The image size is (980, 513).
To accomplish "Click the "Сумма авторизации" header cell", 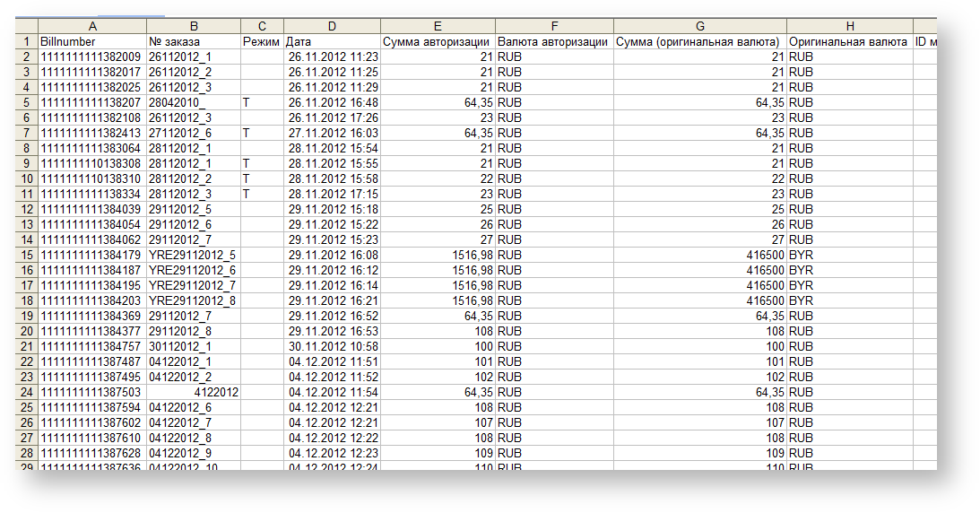I will pyautogui.click(x=438, y=41).
